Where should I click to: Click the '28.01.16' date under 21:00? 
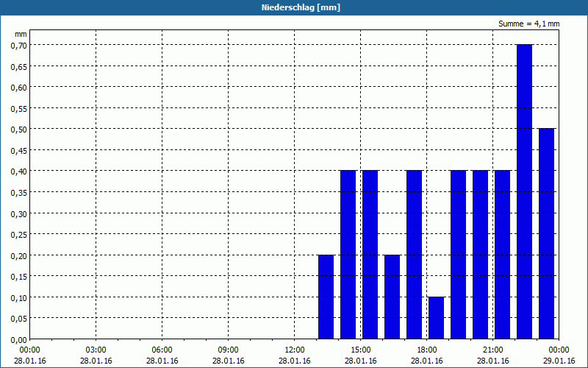coord(492,361)
